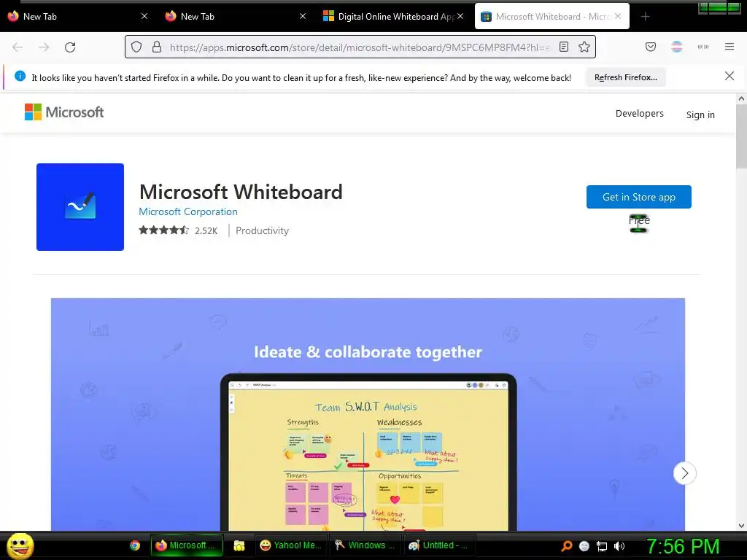Open the Save to Pocket icon
Image resolution: width=747 pixels, height=560 pixels.
click(650, 47)
